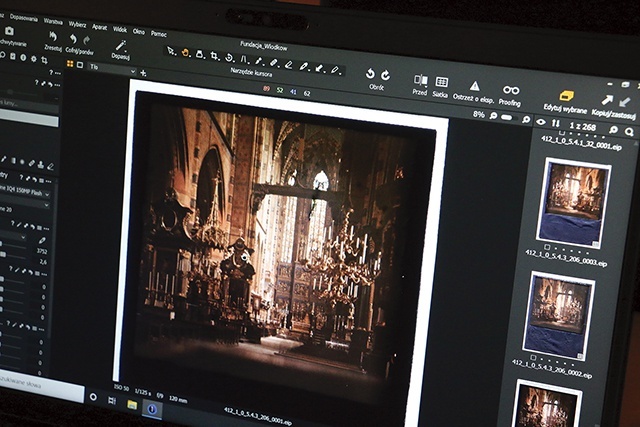Click the Kopiuj copy adjustments arrow
Viewport: 640px width, 427px height.
coord(607,100)
